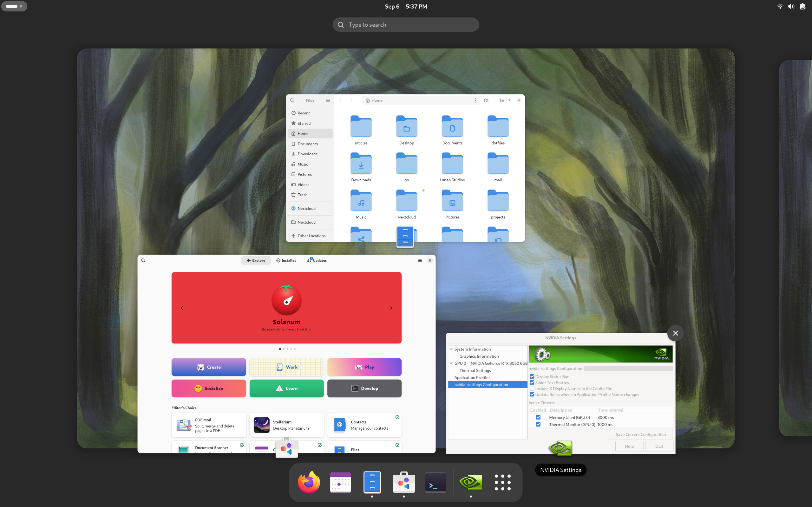812x507 pixels.
Task: Click the NVIDIA Settings icon in dock
Action: coord(471,482)
